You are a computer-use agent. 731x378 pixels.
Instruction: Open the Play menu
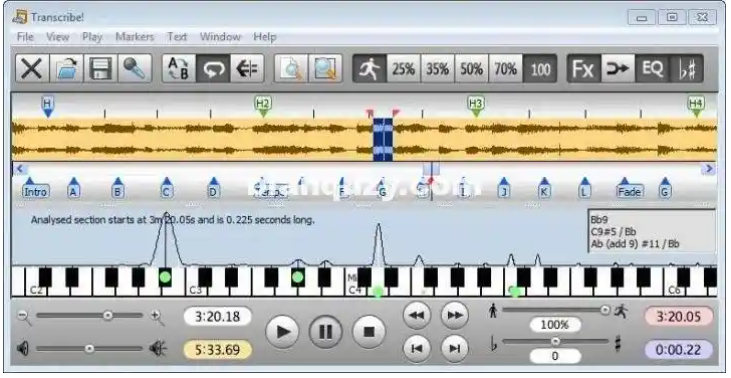click(x=92, y=37)
